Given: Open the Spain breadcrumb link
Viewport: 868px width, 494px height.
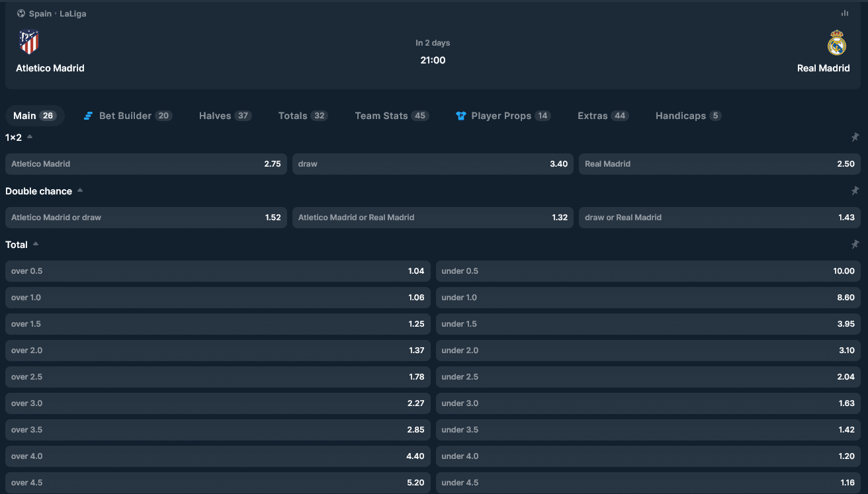Looking at the screenshot, I should pos(40,13).
